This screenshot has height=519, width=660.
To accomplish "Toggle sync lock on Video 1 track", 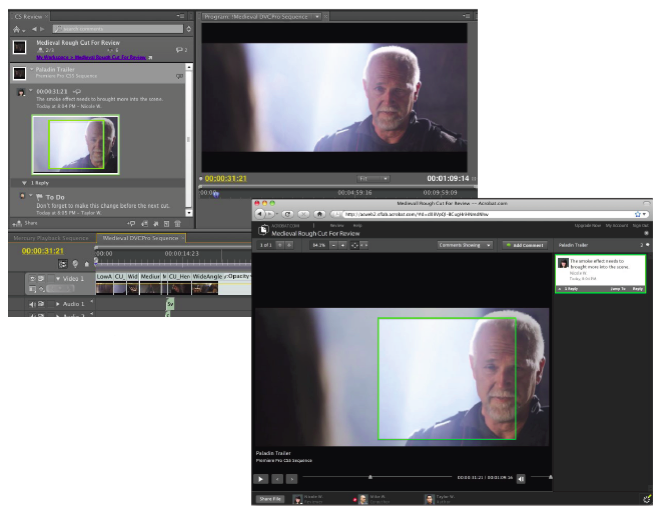I will (41, 279).
